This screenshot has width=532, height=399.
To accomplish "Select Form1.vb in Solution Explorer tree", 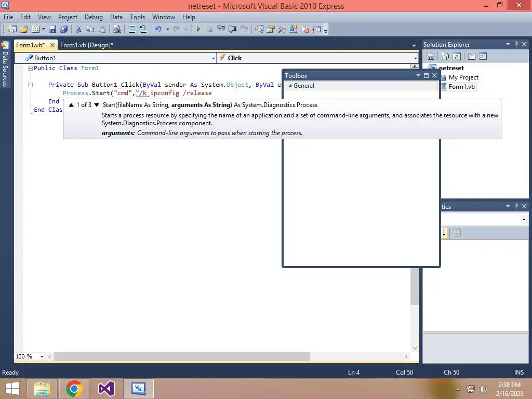I will pyautogui.click(x=461, y=87).
